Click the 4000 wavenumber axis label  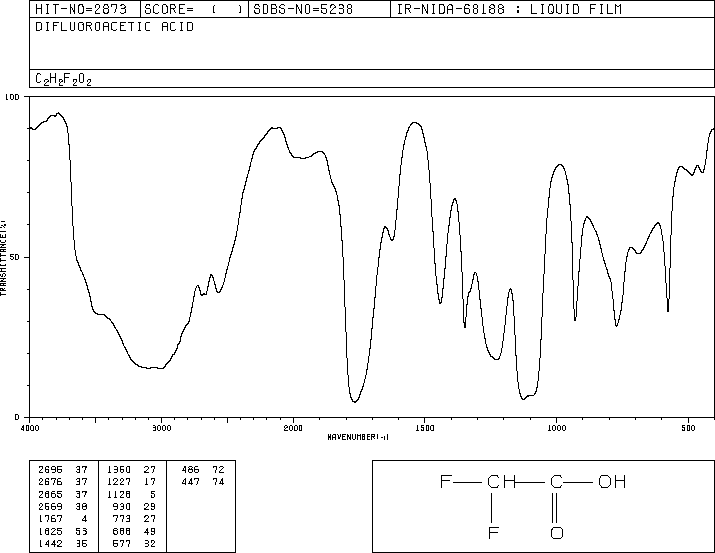click(x=30, y=428)
